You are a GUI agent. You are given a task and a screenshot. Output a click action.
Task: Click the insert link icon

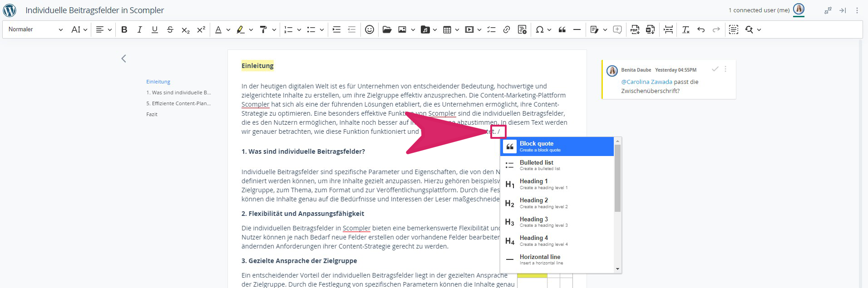tap(507, 29)
